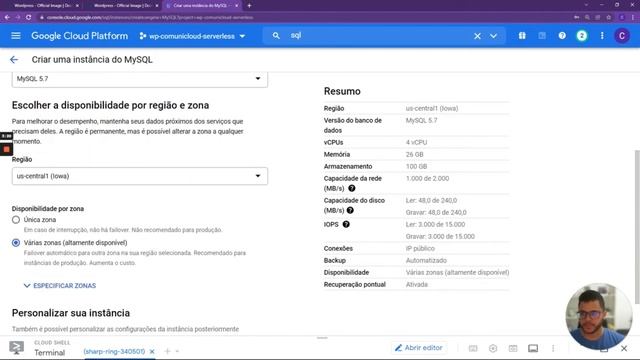Stop the screen recording red button
The height and width of the screenshot is (360, 640).
coord(6,149)
